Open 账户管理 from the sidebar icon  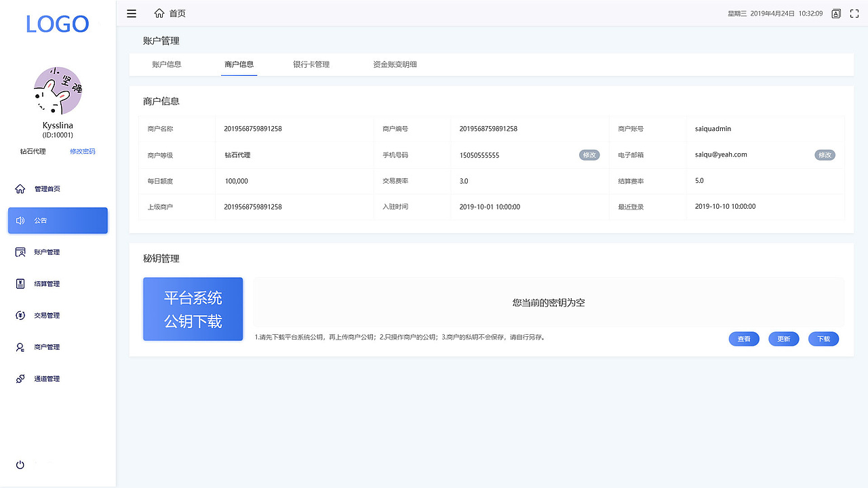[20, 251]
